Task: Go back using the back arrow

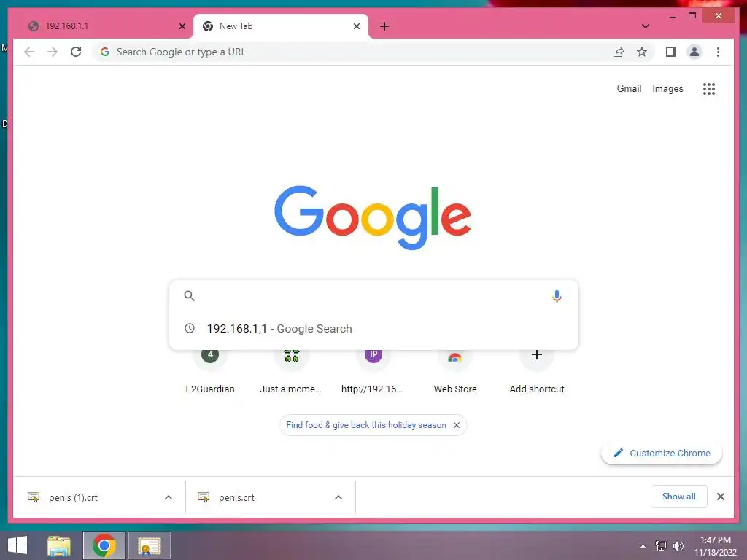Action: [x=29, y=52]
